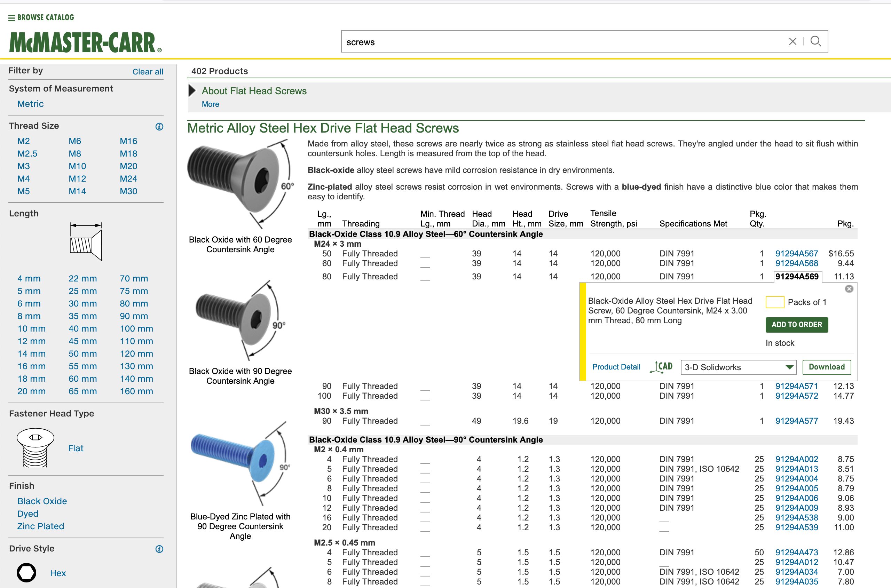Click the McMaster-Carr logo
The width and height of the screenshot is (891, 588).
(x=85, y=42)
